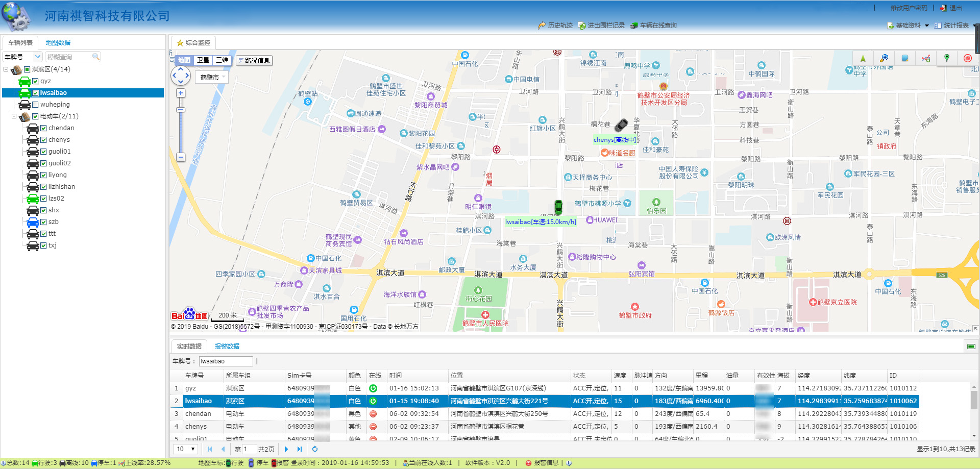Click the map pan direction control
Viewport: 980px width, 469px height.
(x=181, y=76)
